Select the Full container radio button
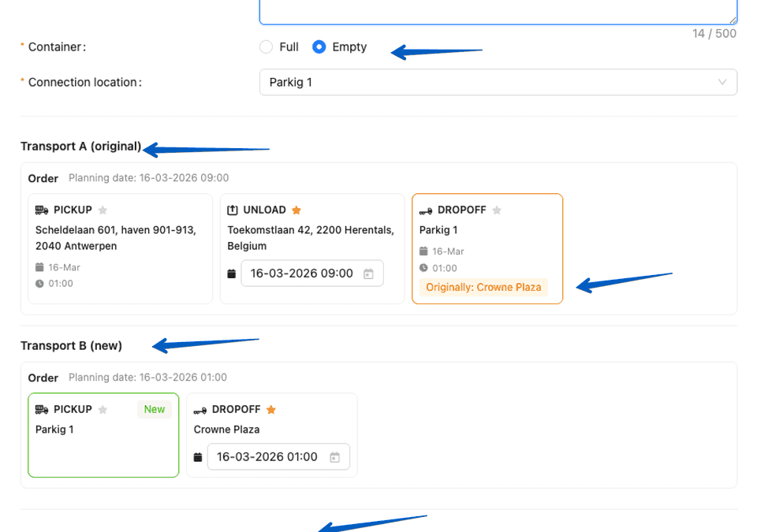 (266, 47)
